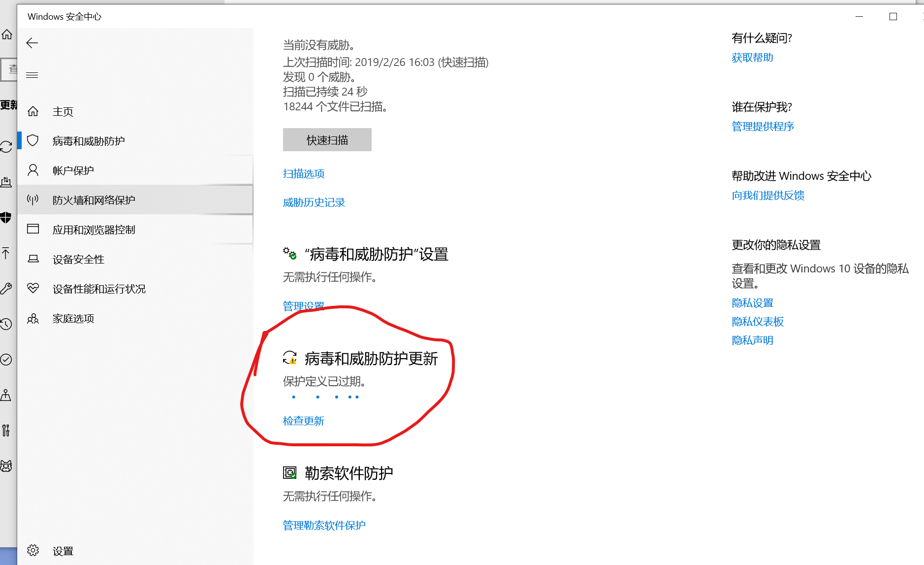The width and height of the screenshot is (924, 565).
Task: Click the delivery optimization icon in background Settings
Action: point(6,182)
